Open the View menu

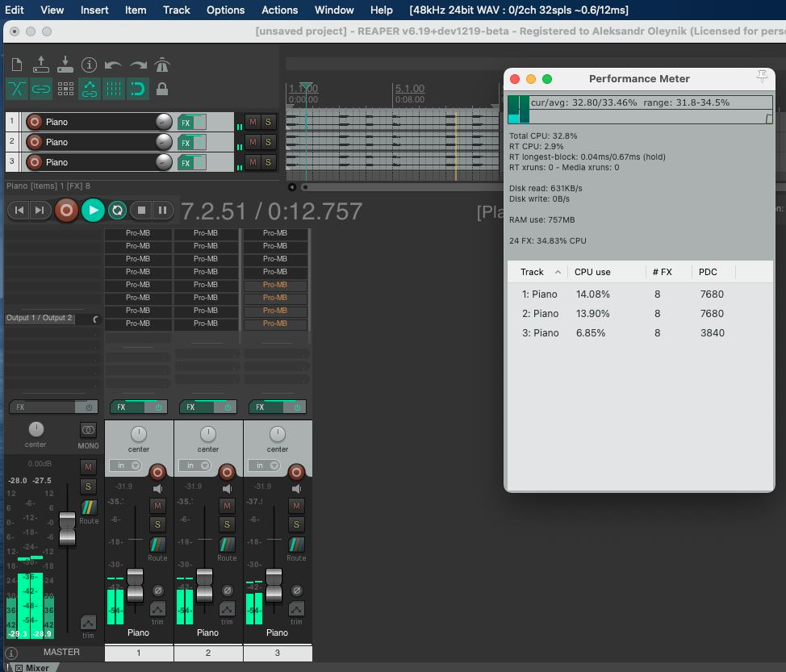pos(52,10)
